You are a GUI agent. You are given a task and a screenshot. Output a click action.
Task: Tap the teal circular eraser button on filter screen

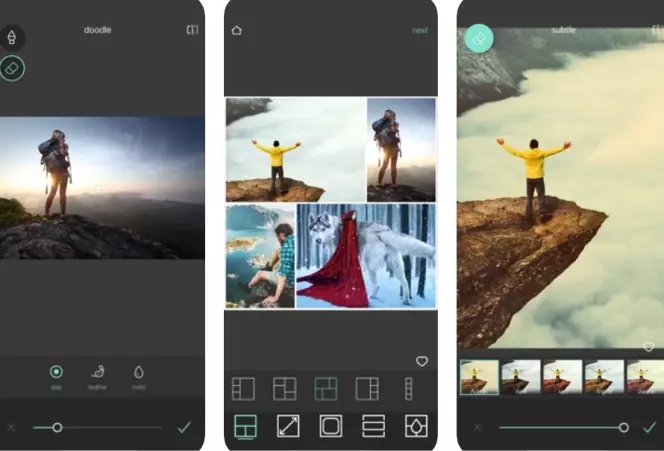pyautogui.click(x=479, y=38)
